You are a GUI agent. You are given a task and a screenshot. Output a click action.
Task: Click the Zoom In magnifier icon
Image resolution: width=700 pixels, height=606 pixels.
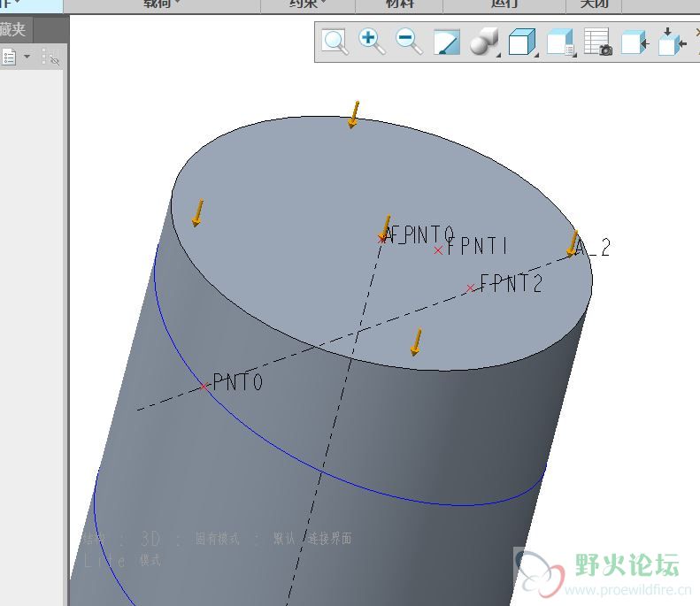[372, 42]
